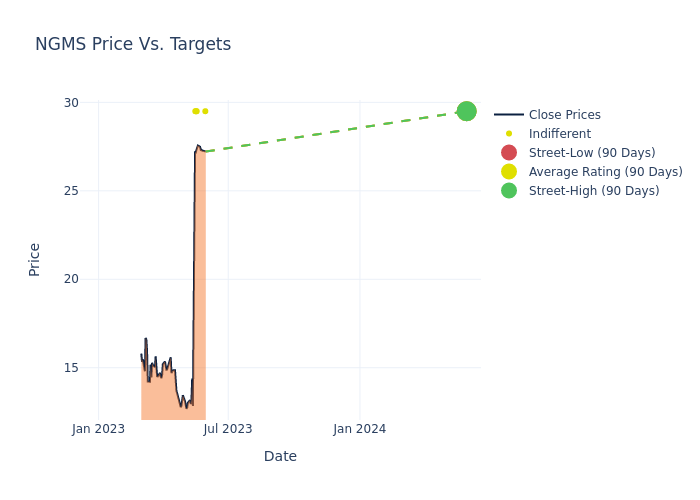Select the large green Street-High data point
The height and width of the screenshot is (500, 700).
pyautogui.click(x=466, y=111)
